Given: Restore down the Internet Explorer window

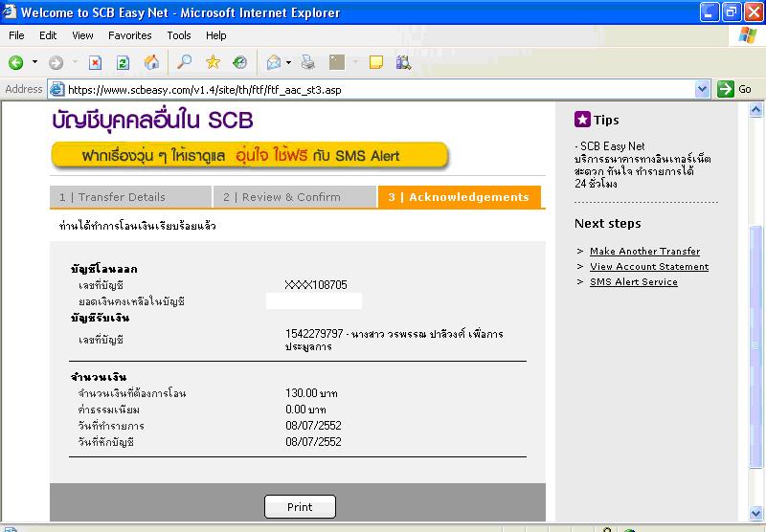Looking at the screenshot, I should pyautogui.click(x=731, y=12).
